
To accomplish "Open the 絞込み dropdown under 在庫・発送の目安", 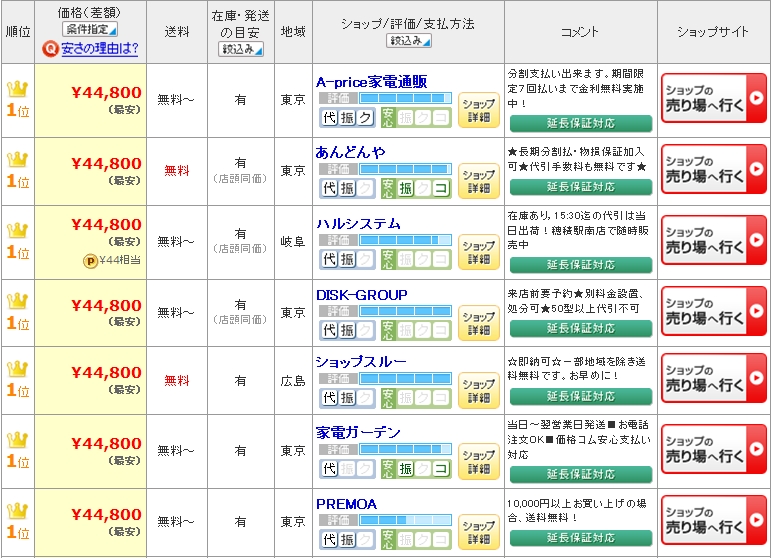I will pyautogui.click(x=241, y=49).
